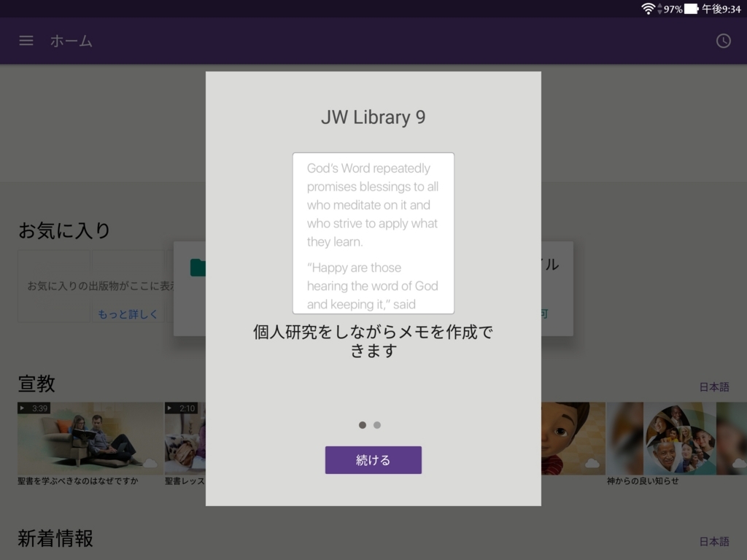747x560 pixels.
Task: Click the green folder icon behind dialog
Action: [198, 268]
